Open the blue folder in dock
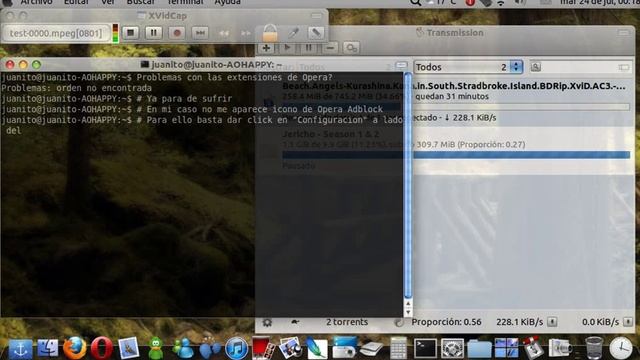Image resolution: width=640 pixels, height=360 pixels. coord(479,350)
